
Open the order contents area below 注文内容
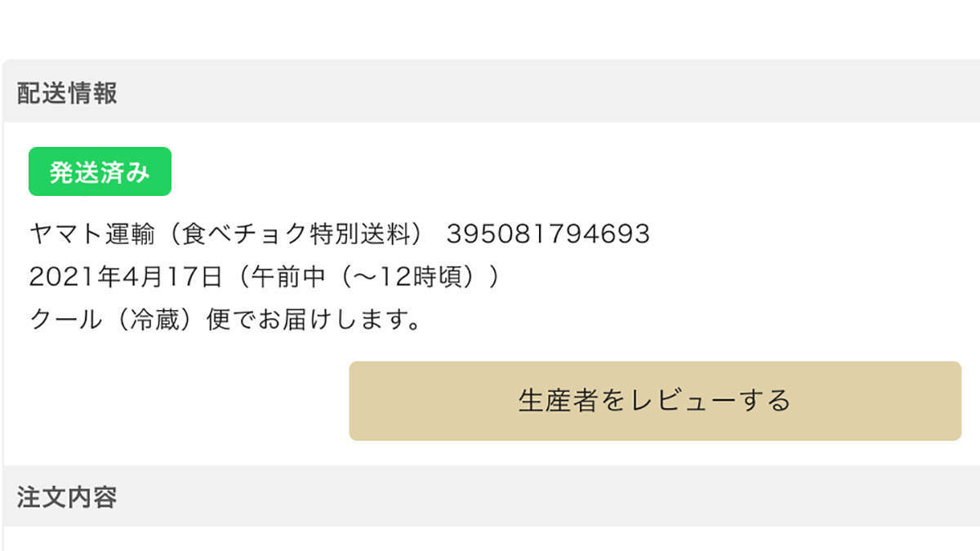[490, 539]
